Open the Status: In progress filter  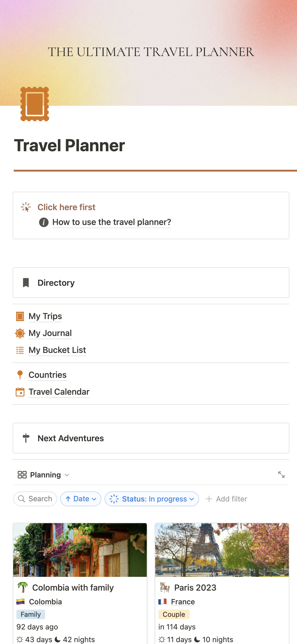tap(152, 499)
